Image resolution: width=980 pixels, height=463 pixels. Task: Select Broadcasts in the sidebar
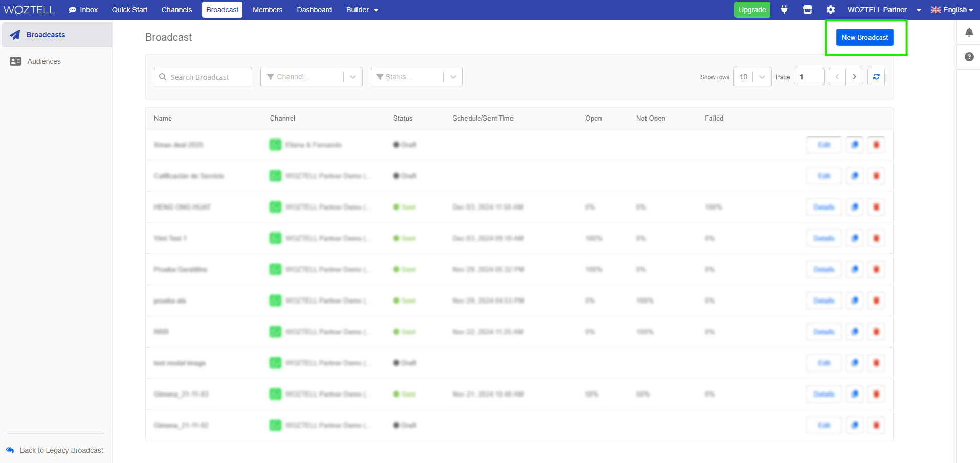56,35
